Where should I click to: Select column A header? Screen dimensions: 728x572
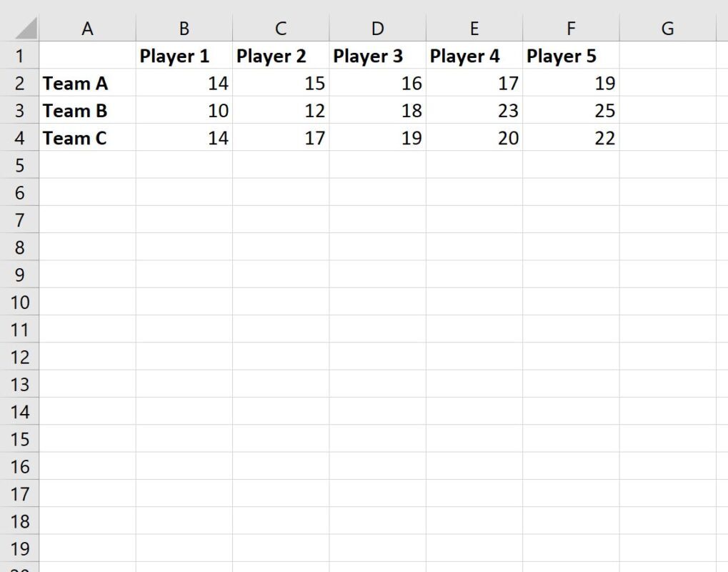[87, 29]
